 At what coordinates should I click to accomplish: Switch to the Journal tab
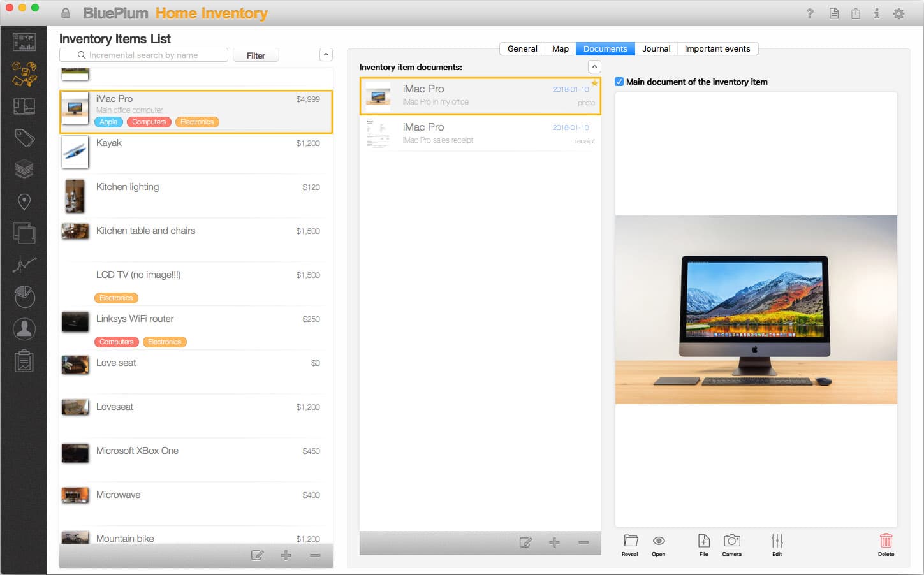tap(656, 48)
